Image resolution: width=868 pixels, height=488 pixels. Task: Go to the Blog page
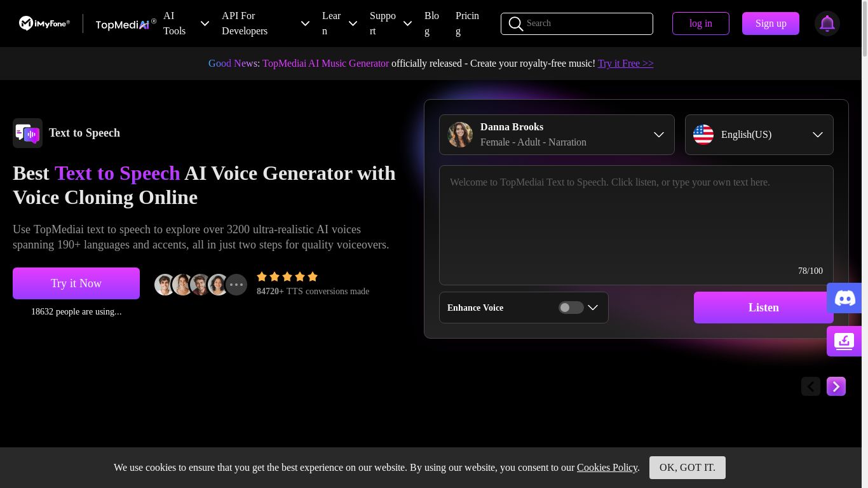coord(431,24)
